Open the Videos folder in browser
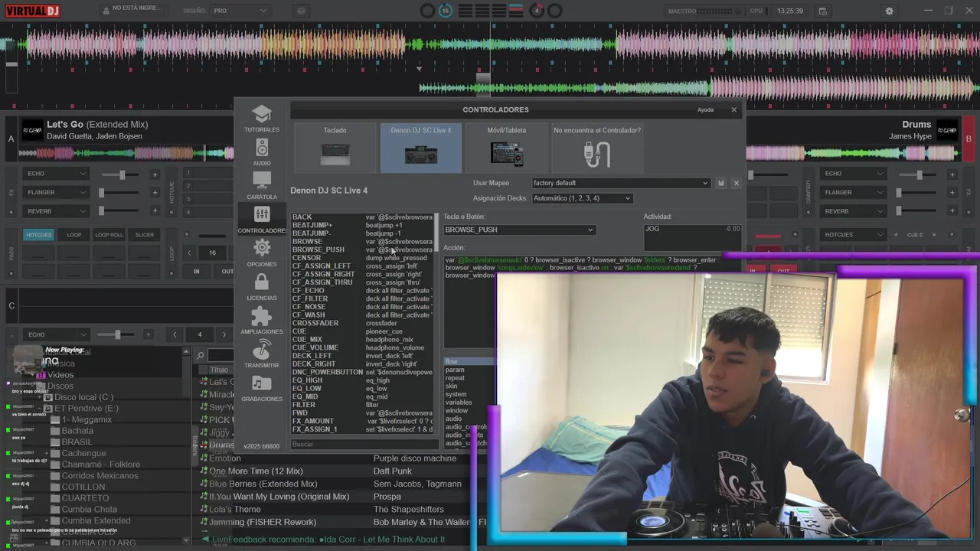 pos(60,374)
